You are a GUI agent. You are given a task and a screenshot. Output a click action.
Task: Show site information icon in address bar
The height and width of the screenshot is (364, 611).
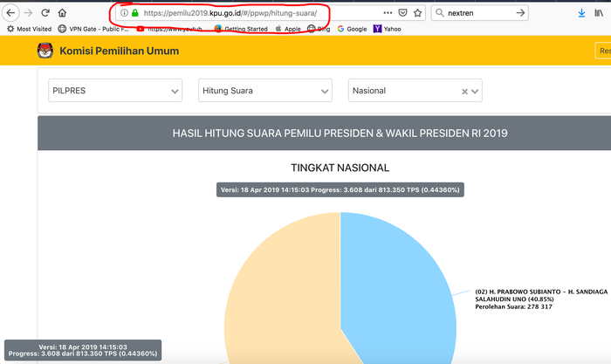(x=124, y=13)
